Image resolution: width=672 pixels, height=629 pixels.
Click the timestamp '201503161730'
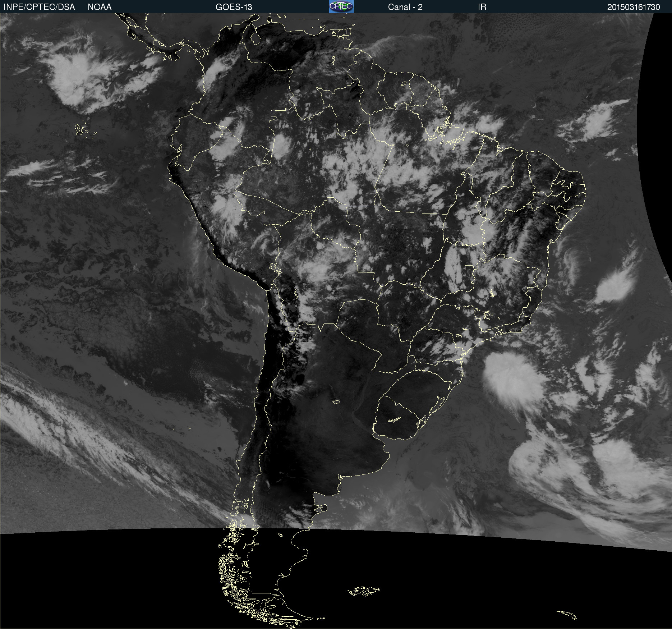[634, 7]
